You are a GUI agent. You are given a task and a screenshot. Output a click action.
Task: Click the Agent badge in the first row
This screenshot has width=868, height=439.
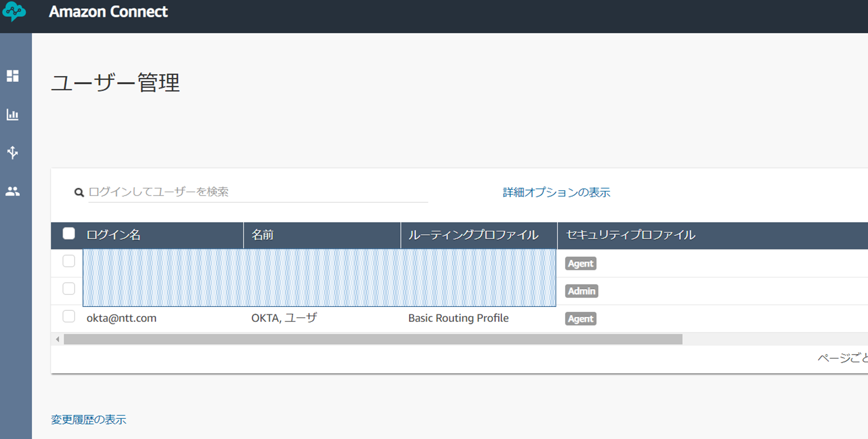tap(581, 263)
